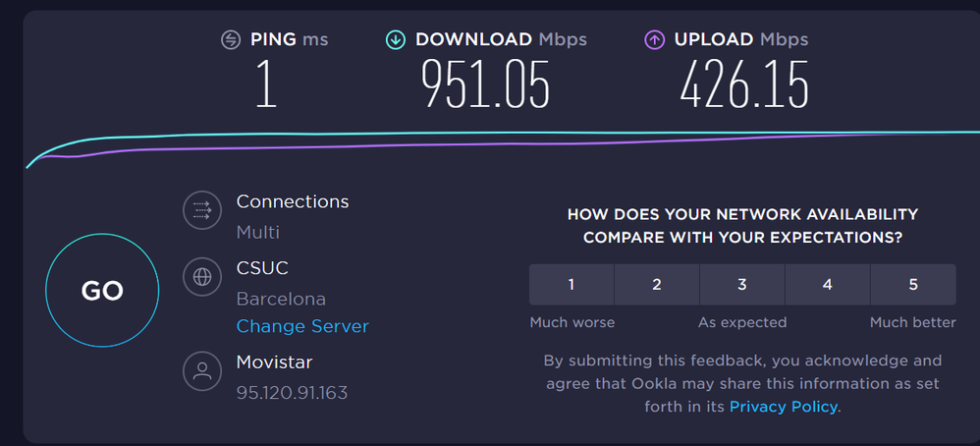Click the user icon beside Movistar
The width and height of the screenshot is (980, 446).
click(x=202, y=371)
